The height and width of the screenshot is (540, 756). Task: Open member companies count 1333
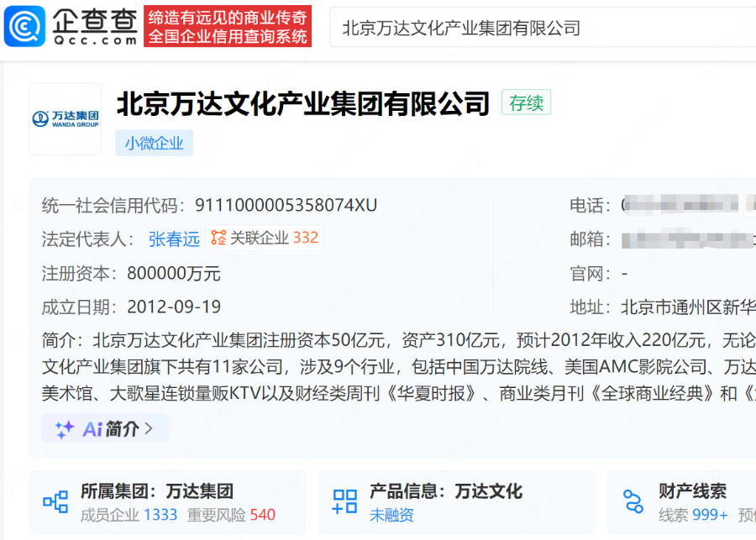(x=160, y=515)
